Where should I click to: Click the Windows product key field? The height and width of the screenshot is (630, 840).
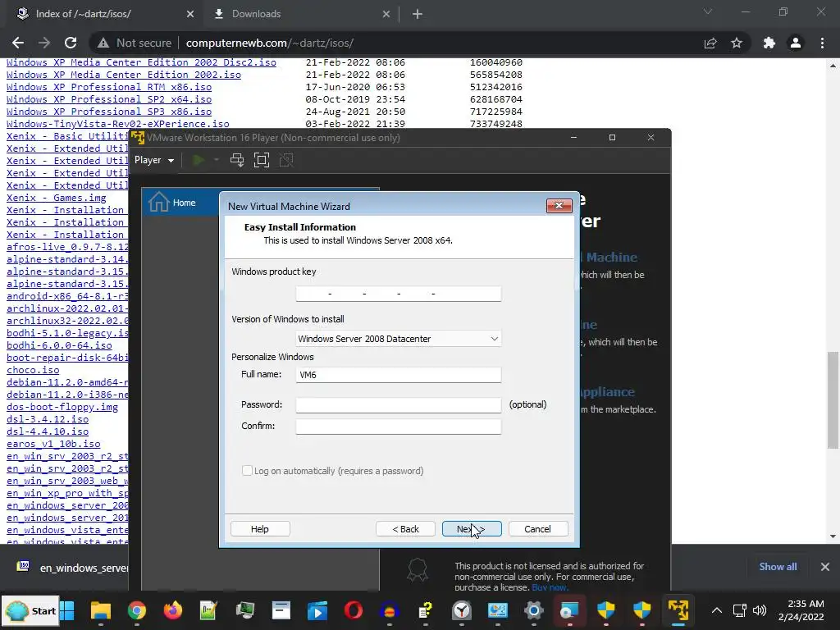398,294
